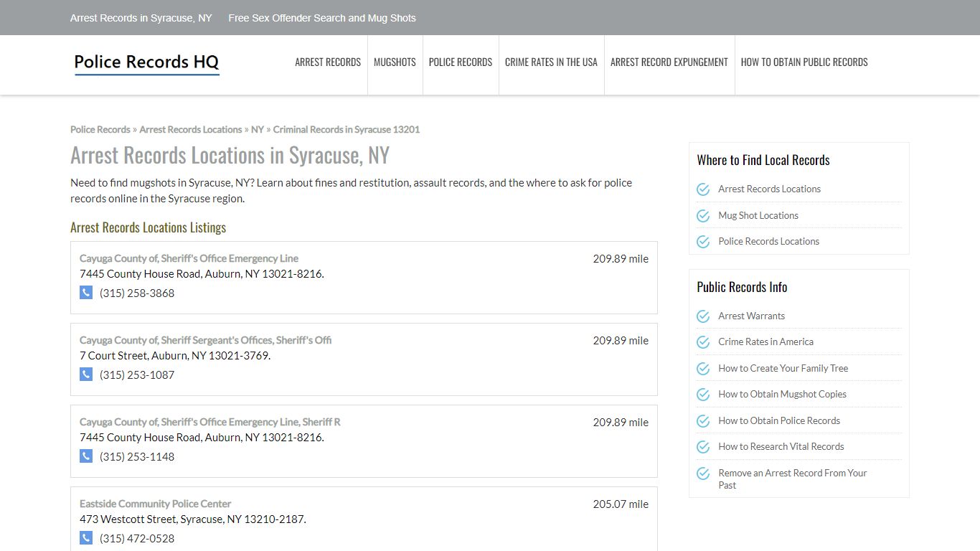Open Crime Rates in America link
This screenshot has width=980, height=551.
pos(765,342)
